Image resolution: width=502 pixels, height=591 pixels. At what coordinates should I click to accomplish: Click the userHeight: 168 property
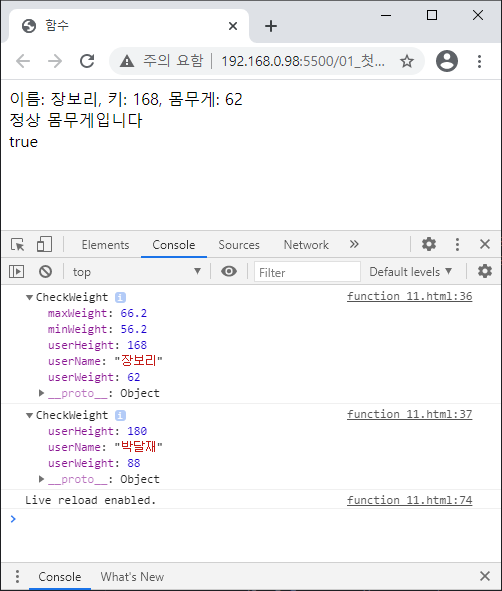pos(97,345)
